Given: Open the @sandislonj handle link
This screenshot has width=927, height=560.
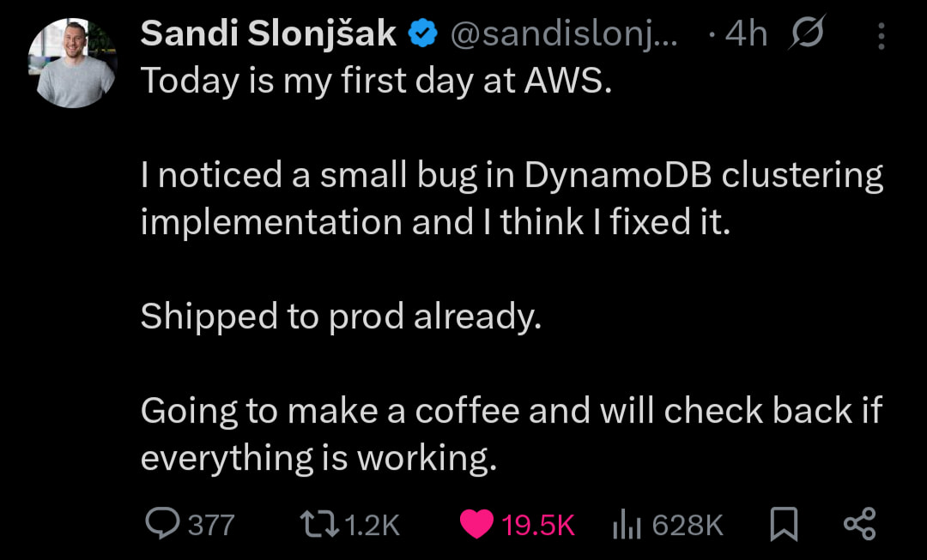Looking at the screenshot, I should pyautogui.click(x=564, y=34).
